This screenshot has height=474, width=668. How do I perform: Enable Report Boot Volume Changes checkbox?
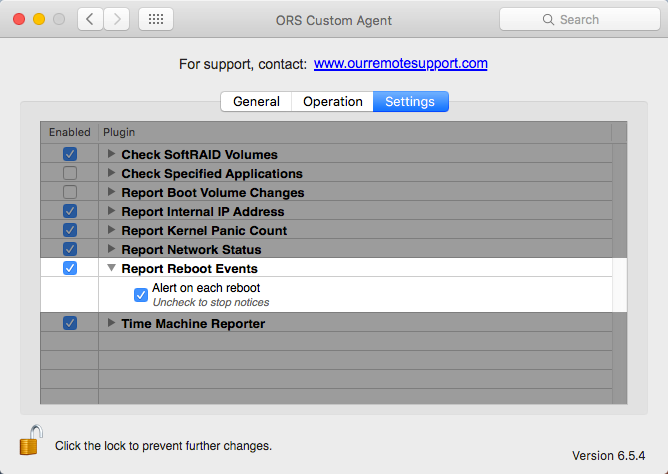point(70,192)
